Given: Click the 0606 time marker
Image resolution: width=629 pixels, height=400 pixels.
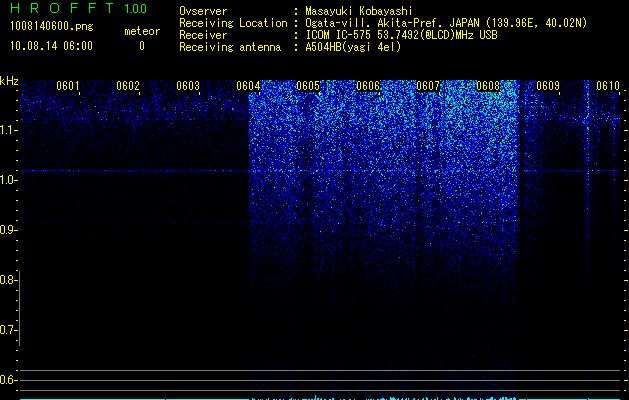Looking at the screenshot, I should [x=368, y=86].
